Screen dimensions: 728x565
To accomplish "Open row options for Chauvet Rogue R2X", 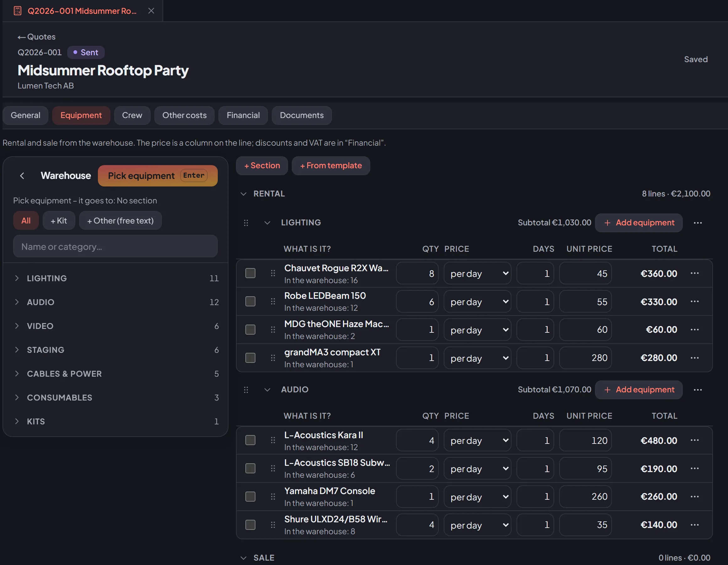I will pyautogui.click(x=695, y=273).
